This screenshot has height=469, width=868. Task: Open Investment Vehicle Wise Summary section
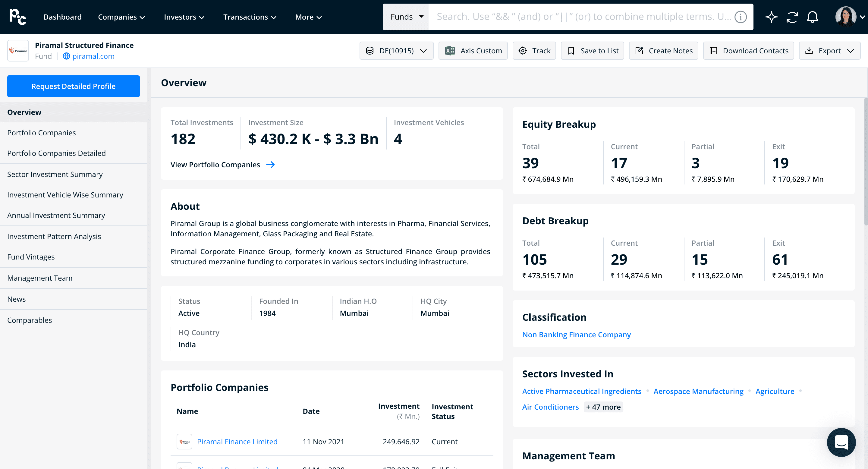click(x=74, y=195)
